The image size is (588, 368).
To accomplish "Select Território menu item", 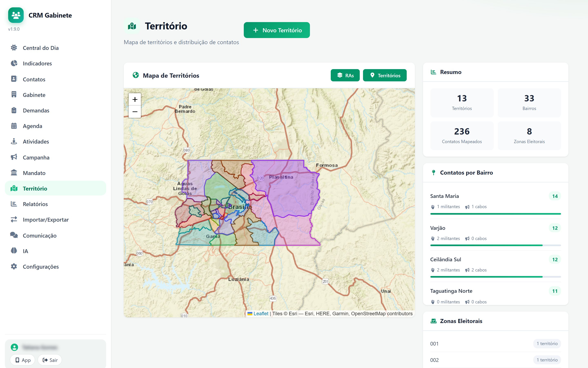I will [x=55, y=188].
